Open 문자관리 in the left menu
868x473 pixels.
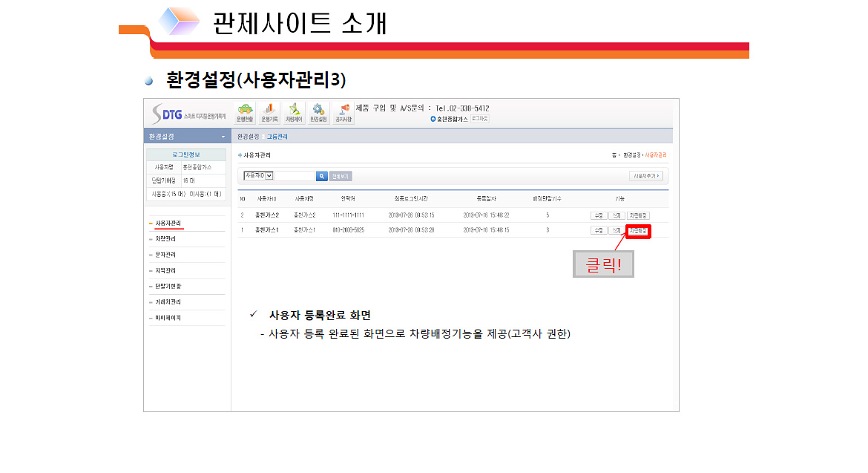tap(165, 255)
